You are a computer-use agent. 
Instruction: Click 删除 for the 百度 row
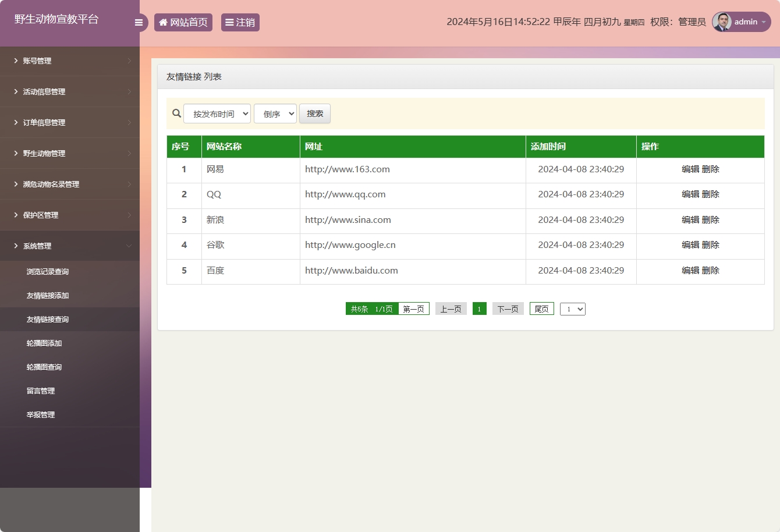(711, 271)
